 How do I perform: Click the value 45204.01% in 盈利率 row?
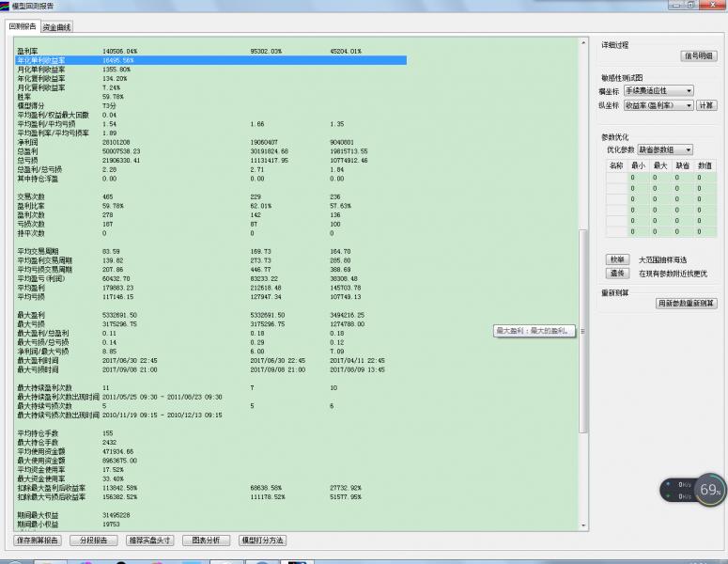click(346, 51)
